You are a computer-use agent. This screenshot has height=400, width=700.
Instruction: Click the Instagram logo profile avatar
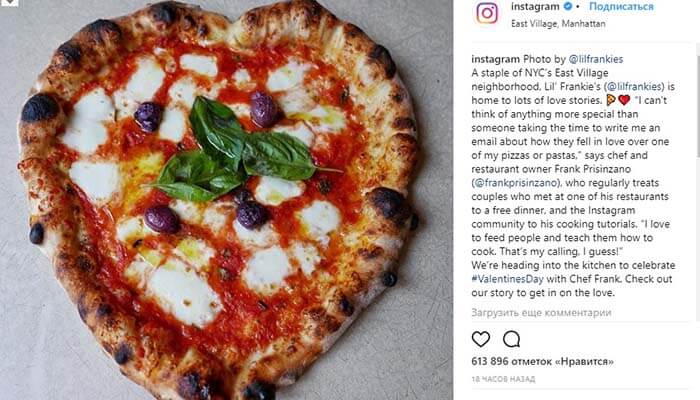pos(487,13)
